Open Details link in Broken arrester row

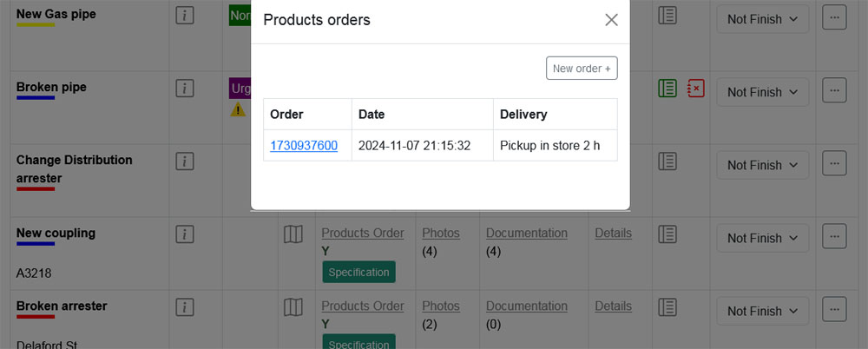pyautogui.click(x=614, y=306)
